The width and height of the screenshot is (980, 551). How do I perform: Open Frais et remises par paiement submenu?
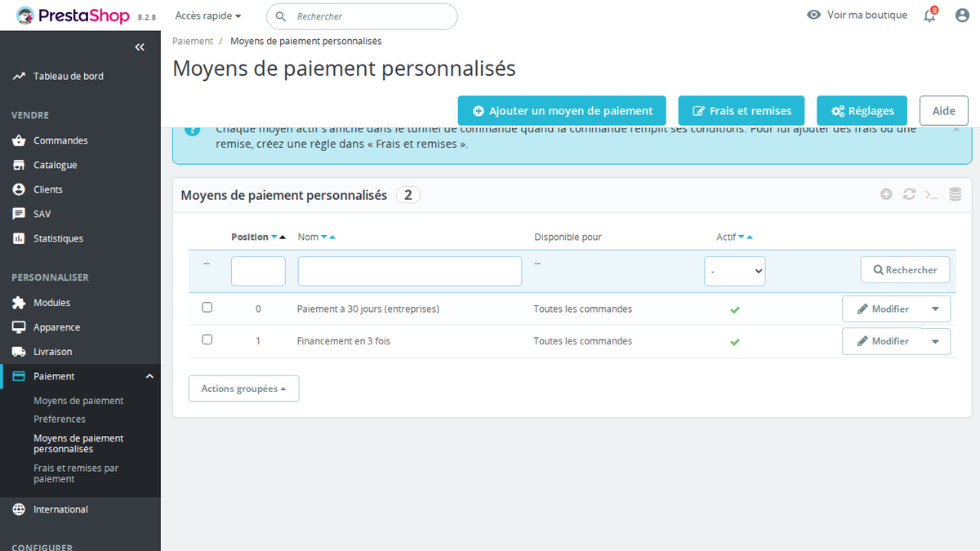[76, 473]
